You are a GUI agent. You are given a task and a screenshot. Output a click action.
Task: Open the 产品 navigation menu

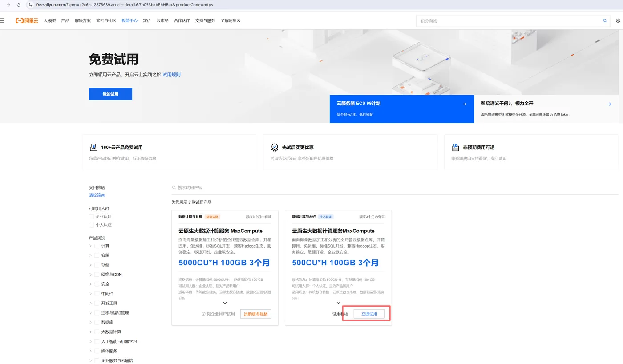click(65, 20)
